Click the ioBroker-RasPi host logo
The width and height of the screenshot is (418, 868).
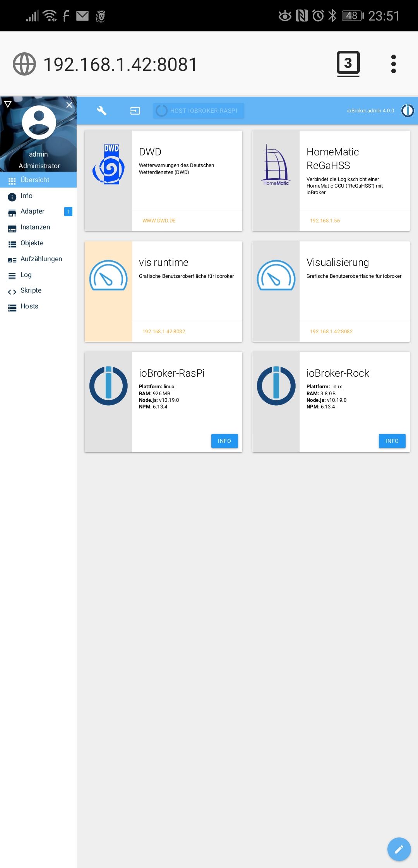pyautogui.click(x=108, y=386)
